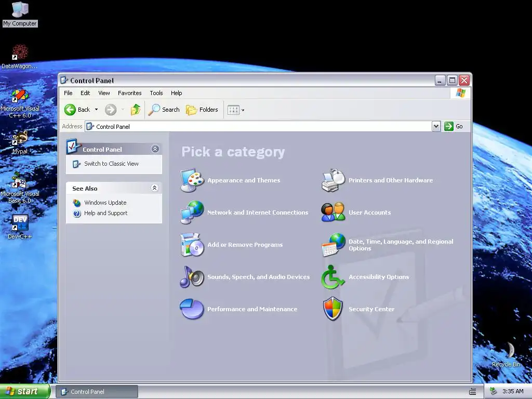
Task: Select DataWagon desktop shortcut
Action: coord(20,56)
